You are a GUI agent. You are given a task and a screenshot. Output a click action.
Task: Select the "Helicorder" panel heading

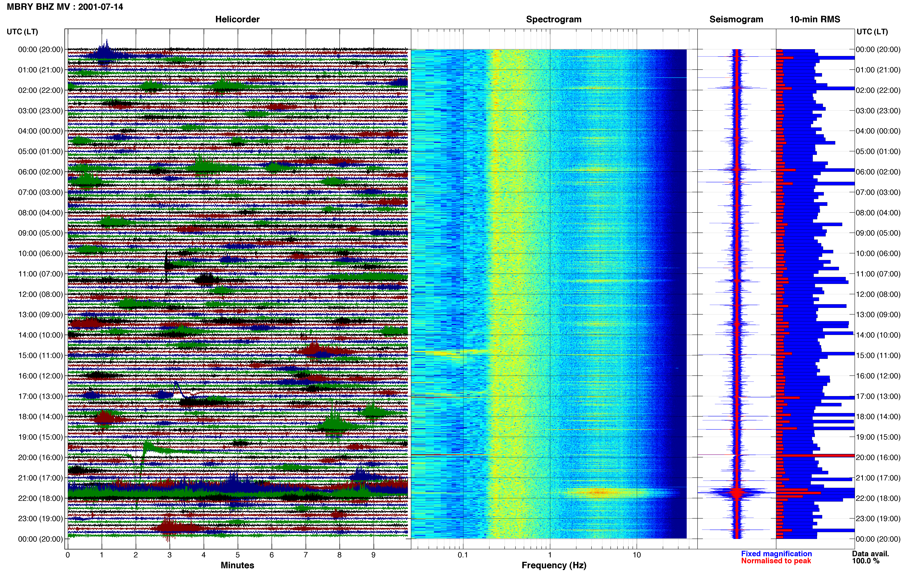(237, 19)
